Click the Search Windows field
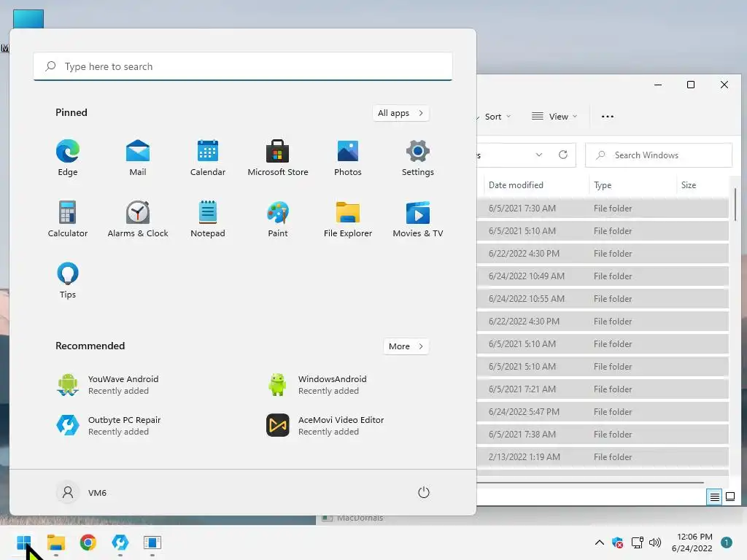The image size is (747, 560). pos(659,155)
